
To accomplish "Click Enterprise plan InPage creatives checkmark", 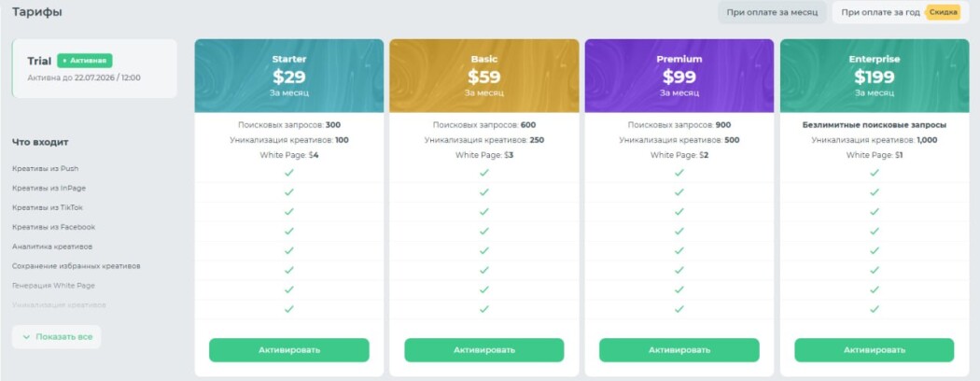I will point(875,192).
